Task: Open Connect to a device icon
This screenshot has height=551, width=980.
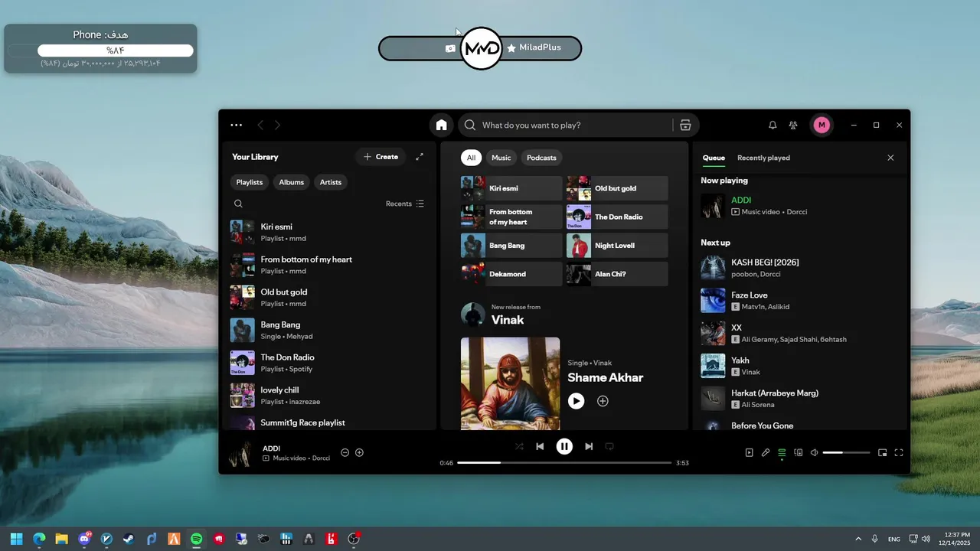Action: [x=798, y=452]
